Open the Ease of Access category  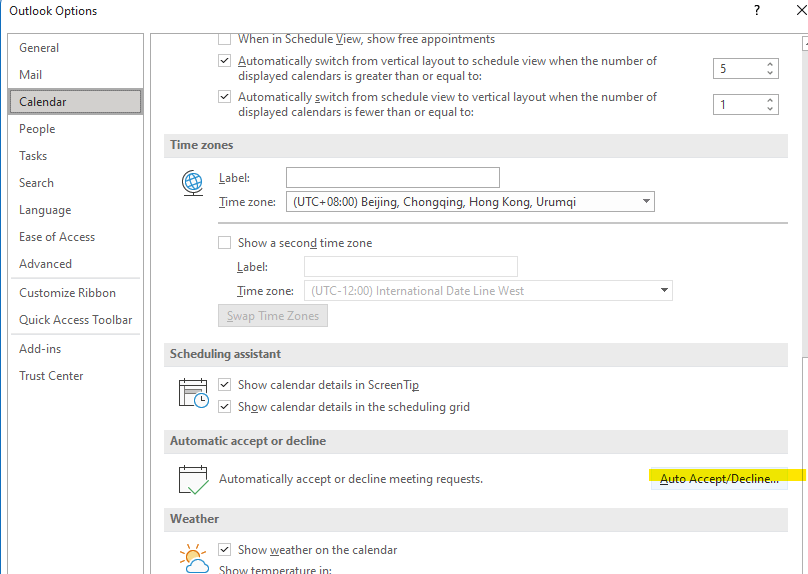[76, 237]
